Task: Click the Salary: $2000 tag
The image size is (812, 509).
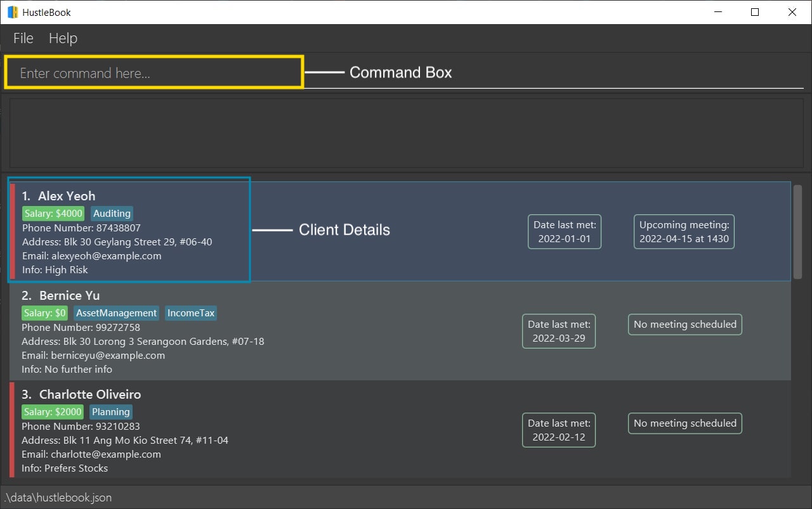Action: click(53, 412)
